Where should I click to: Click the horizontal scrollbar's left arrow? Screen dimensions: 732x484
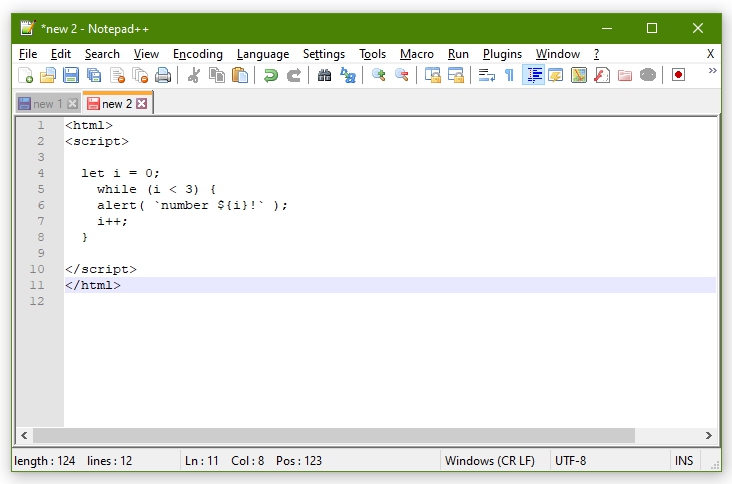[x=24, y=435]
